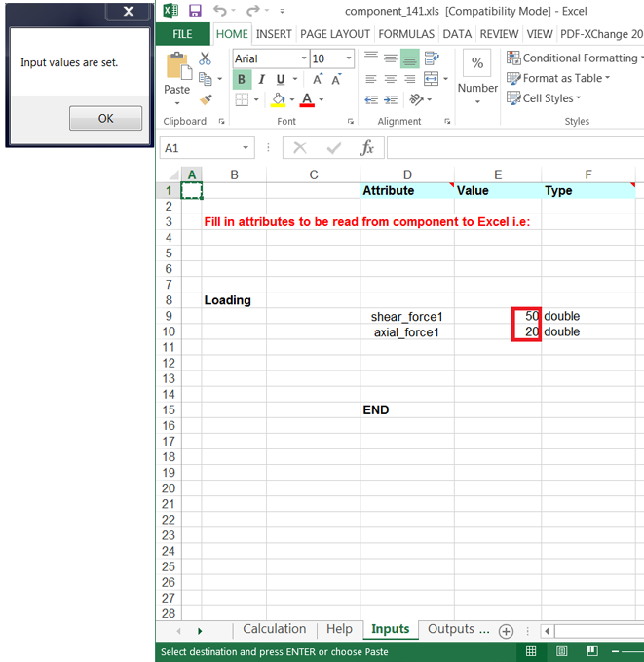Viewport: 644px width, 662px height.
Task: Open the Arial font name dropdown
Action: [304, 58]
